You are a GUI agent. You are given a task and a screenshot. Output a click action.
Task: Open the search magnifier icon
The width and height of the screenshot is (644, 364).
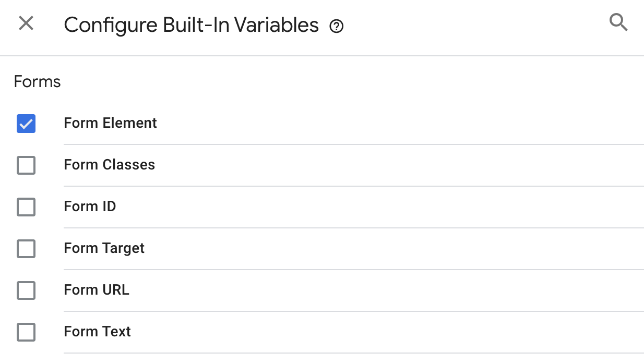pos(618,23)
